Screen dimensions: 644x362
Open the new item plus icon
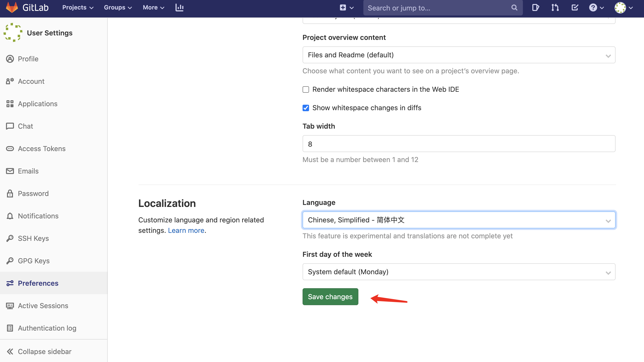click(x=343, y=7)
